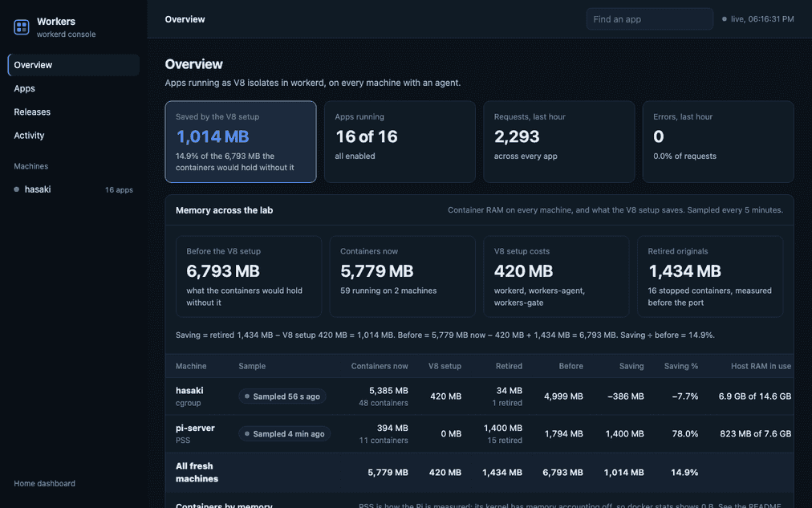Click the Containers now column header

(x=380, y=366)
